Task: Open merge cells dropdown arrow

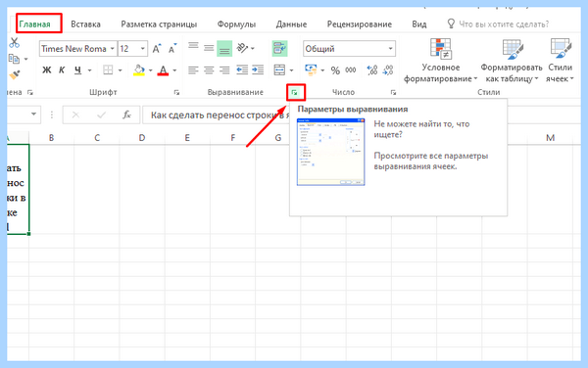Action: pos(291,70)
